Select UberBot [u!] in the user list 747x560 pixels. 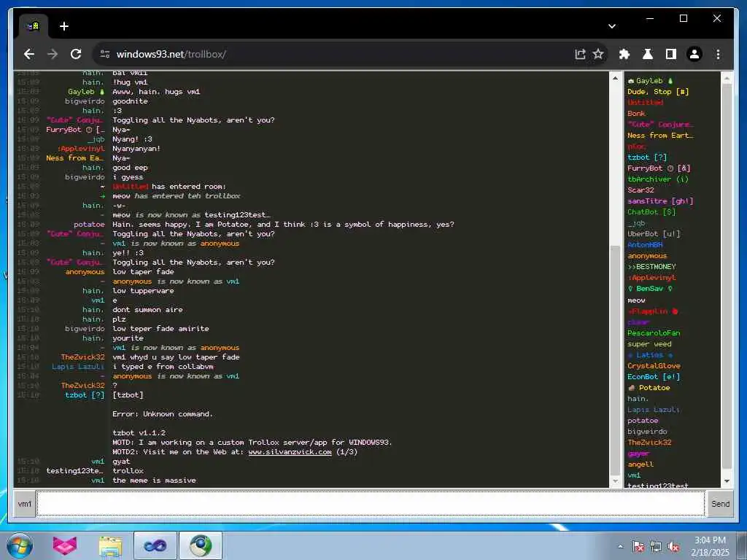[654, 234]
